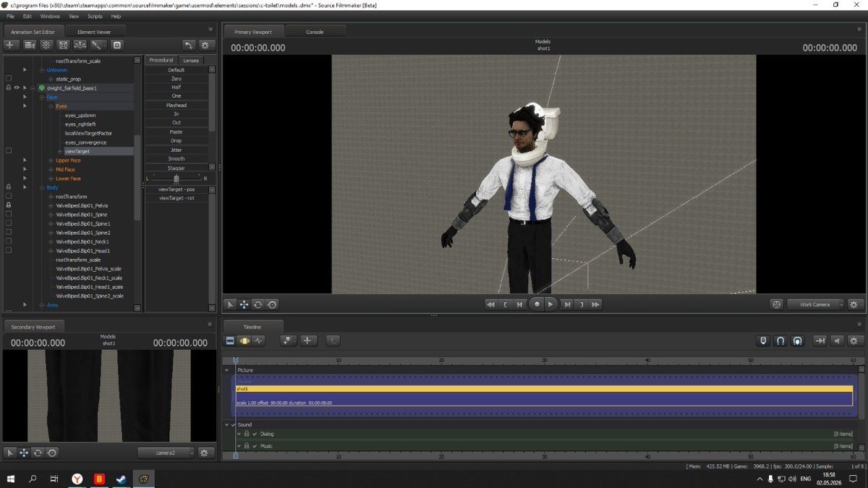Choose the move tool in Secondary Viewport
This screenshot has height=488, width=868.
tap(24, 453)
